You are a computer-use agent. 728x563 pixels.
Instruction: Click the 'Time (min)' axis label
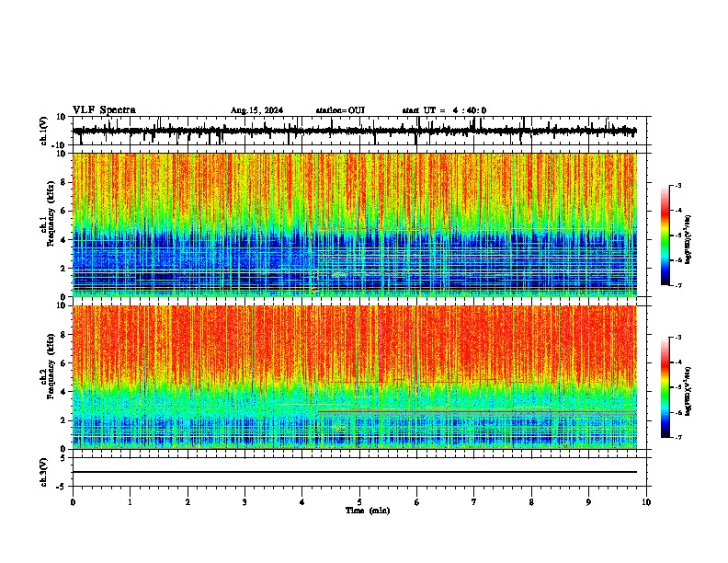click(x=368, y=511)
